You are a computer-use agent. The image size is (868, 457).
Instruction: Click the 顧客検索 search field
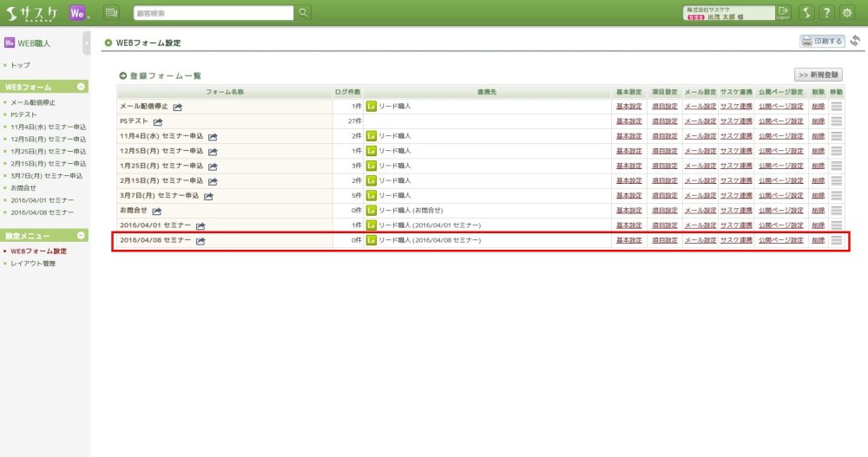(x=214, y=13)
